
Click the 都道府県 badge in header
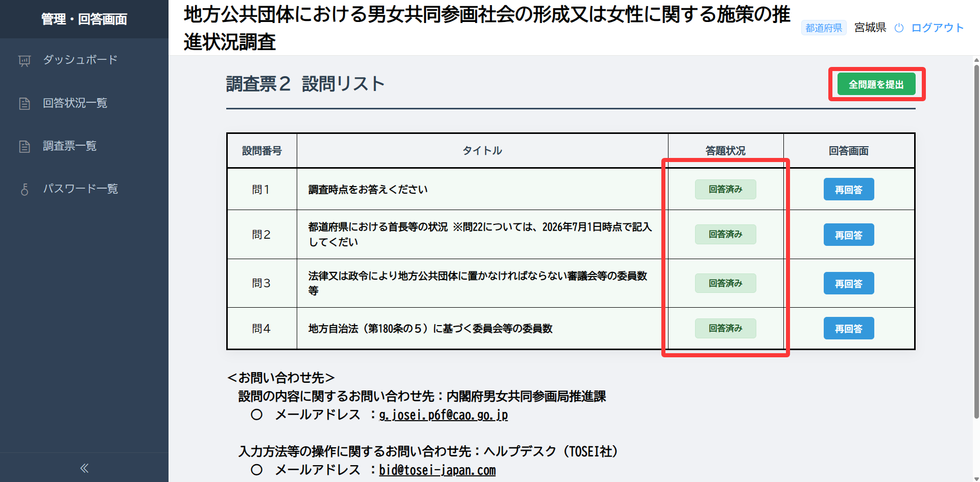(824, 28)
